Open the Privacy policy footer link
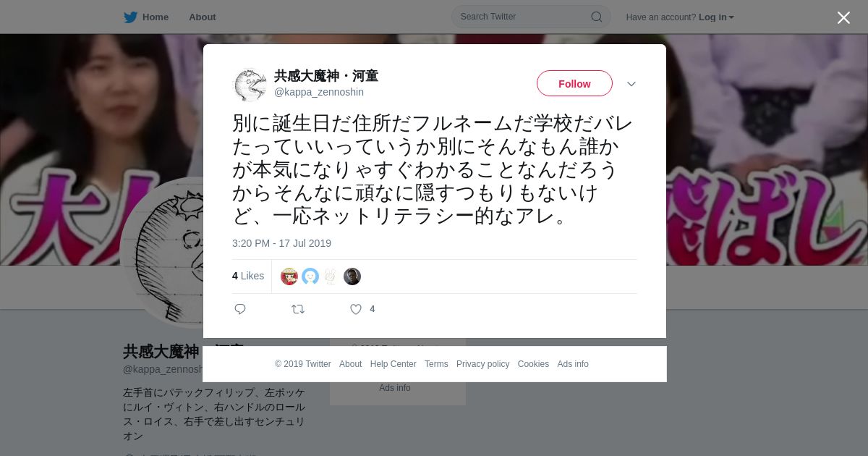The image size is (868, 456). [x=482, y=364]
